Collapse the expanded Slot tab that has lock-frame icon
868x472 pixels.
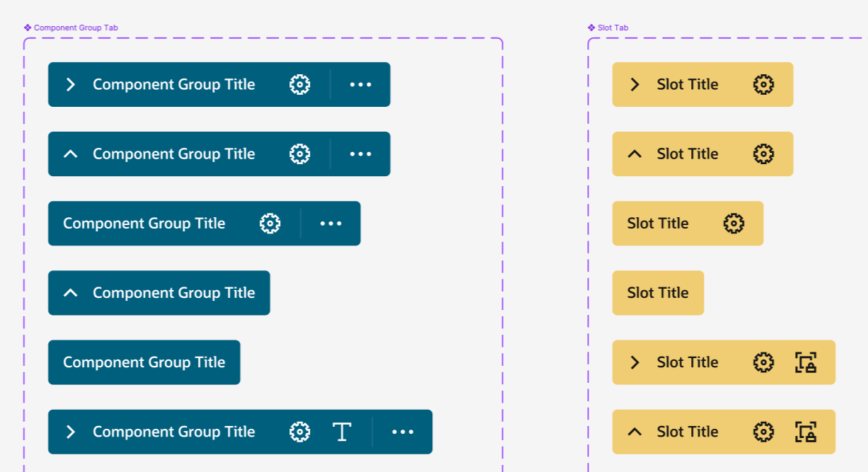pyautogui.click(x=635, y=432)
